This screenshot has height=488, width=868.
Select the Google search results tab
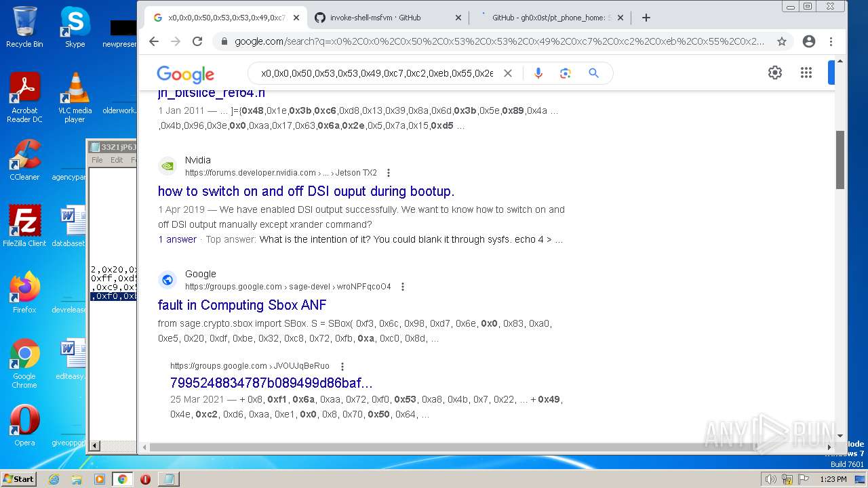226,18
